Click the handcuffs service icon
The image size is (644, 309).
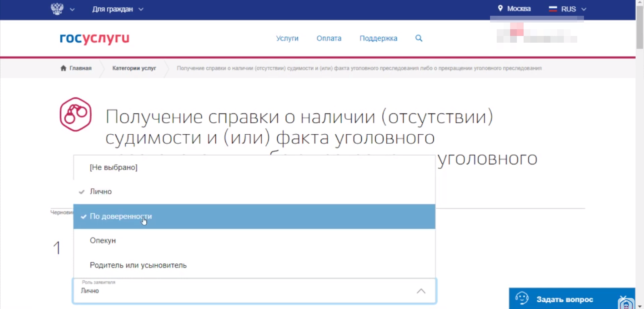pos(75,115)
